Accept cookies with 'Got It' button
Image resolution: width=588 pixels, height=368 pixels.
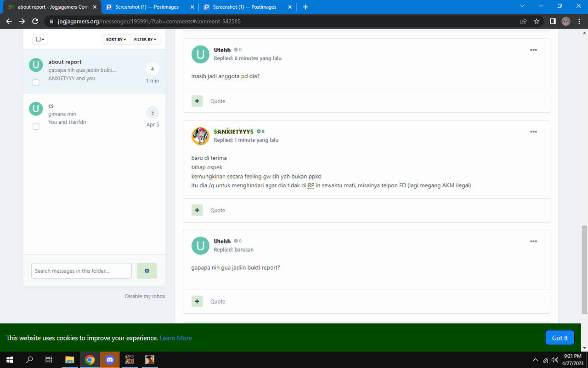[x=560, y=338]
